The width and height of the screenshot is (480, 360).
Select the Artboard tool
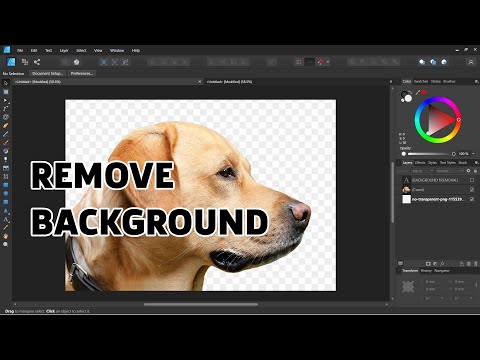coord(6,92)
